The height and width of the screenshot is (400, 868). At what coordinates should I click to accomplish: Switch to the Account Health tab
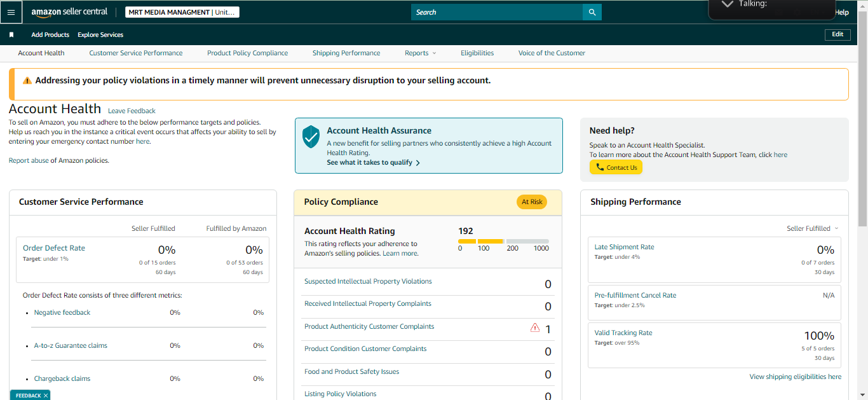coord(41,53)
